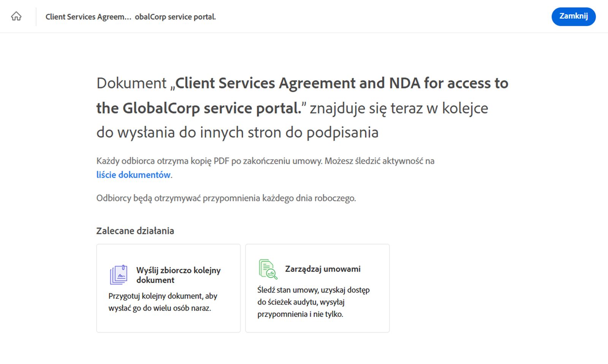This screenshot has height=364, width=608.
Task: Open the 'Zarządzaj umowami' card title
Action: 323,269
